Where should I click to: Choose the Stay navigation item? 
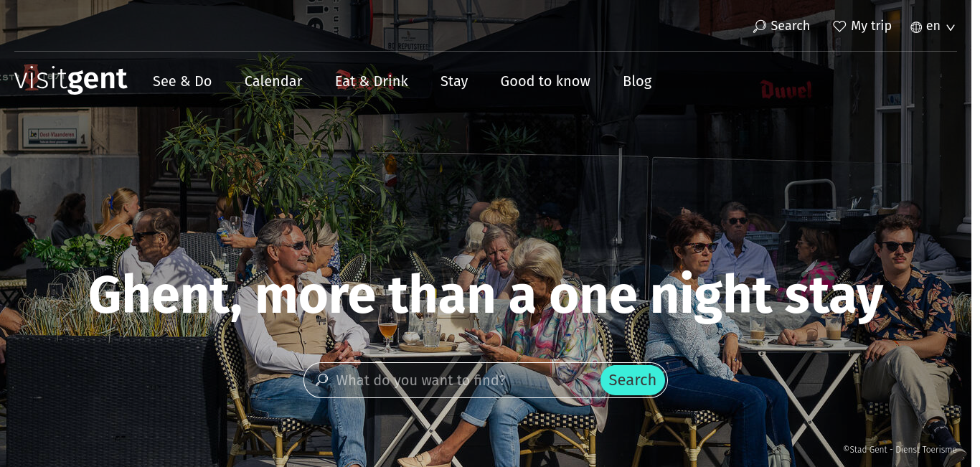click(x=454, y=81)
